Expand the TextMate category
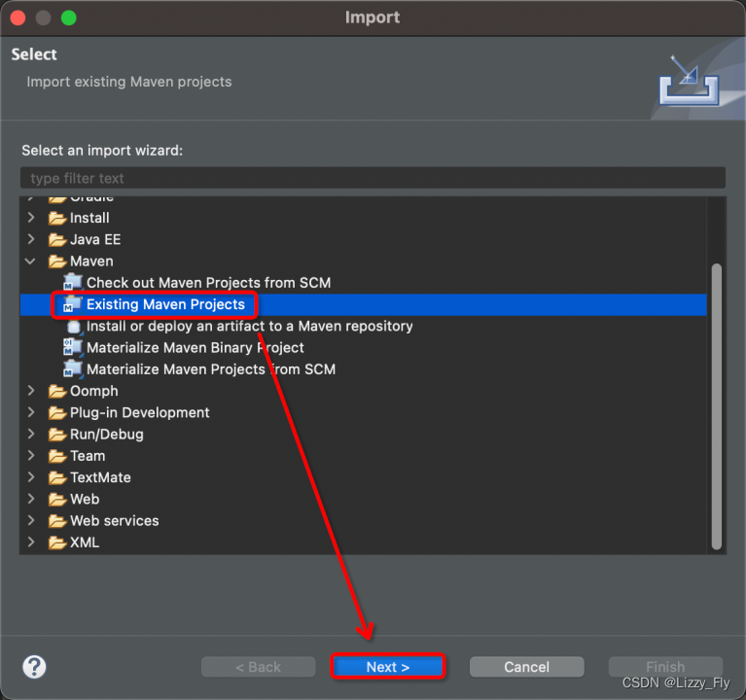Screen dimensions: 746x700 coord(31,477)
